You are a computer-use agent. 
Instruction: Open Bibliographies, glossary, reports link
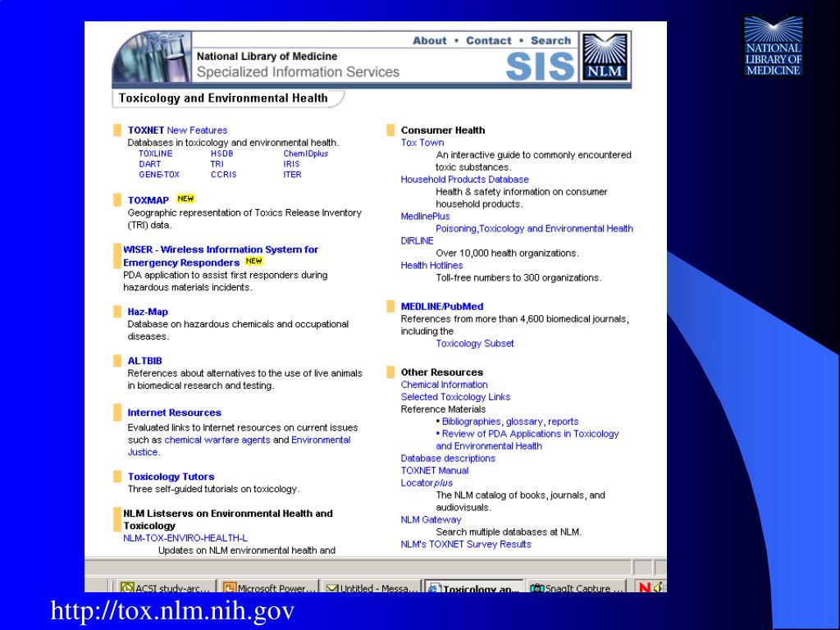click(510, 422)
